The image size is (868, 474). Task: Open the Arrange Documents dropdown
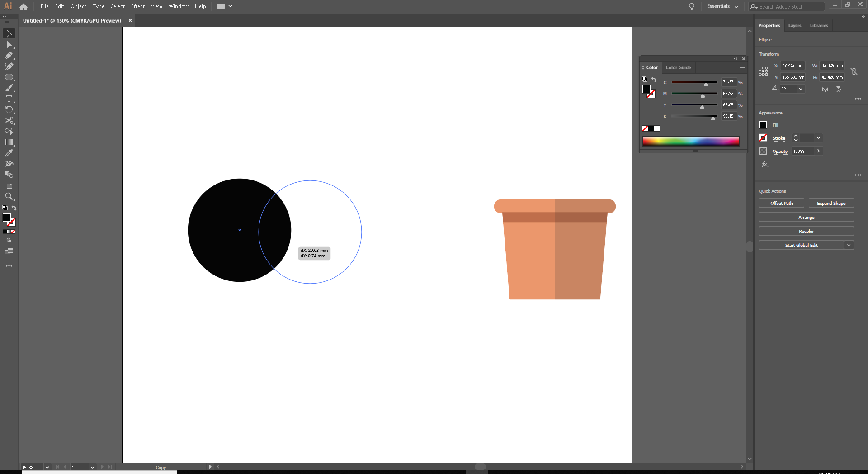click(x=224, y=6)
